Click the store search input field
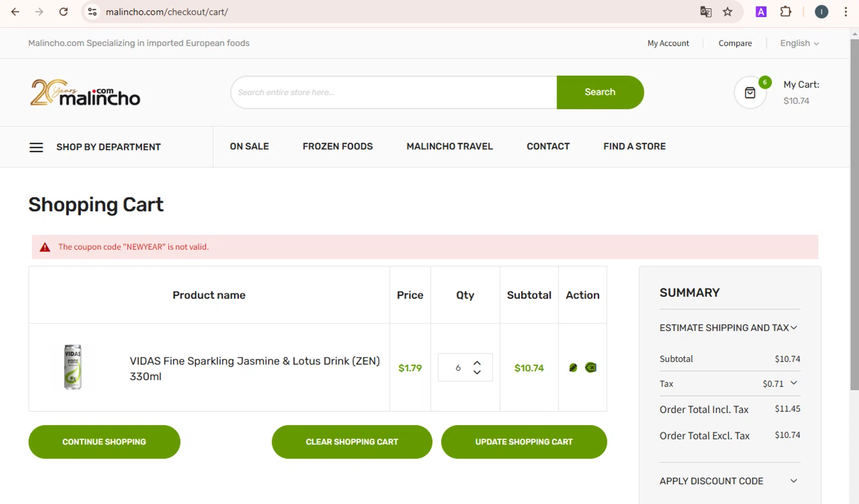This screenshot has height=504, width=859. [x=394, y=92]
